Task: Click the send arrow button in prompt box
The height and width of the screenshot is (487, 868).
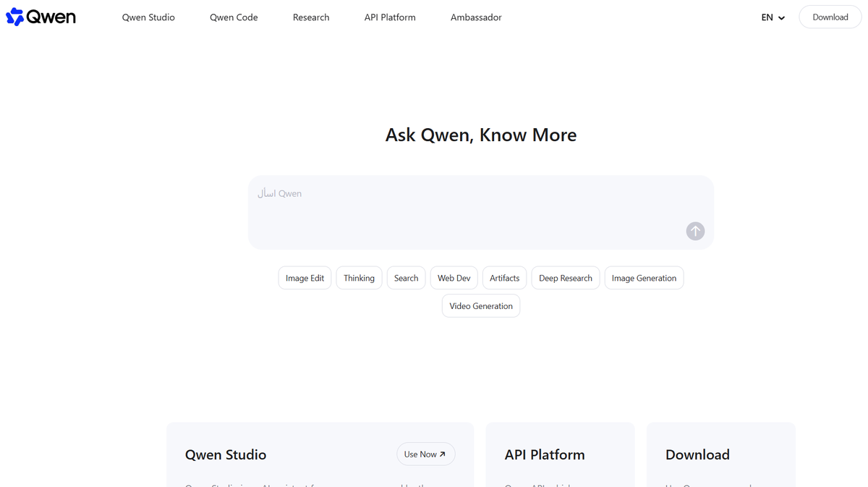Action: point(695,231)
